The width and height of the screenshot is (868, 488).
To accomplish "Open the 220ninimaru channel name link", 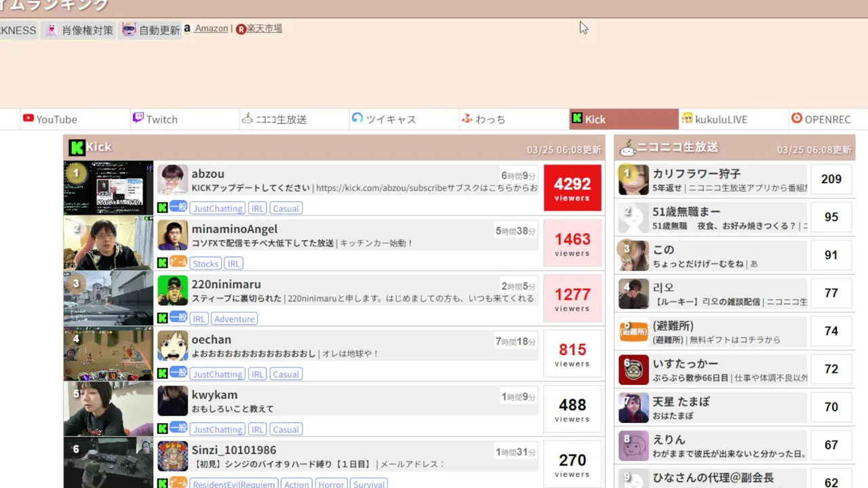I will (226, 284).
